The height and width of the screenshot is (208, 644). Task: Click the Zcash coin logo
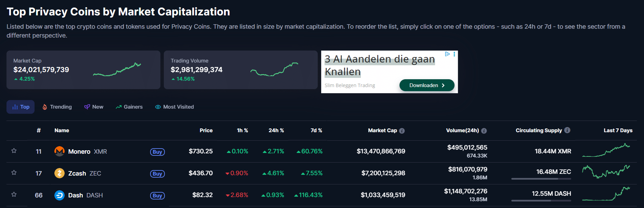coord(60,173)
